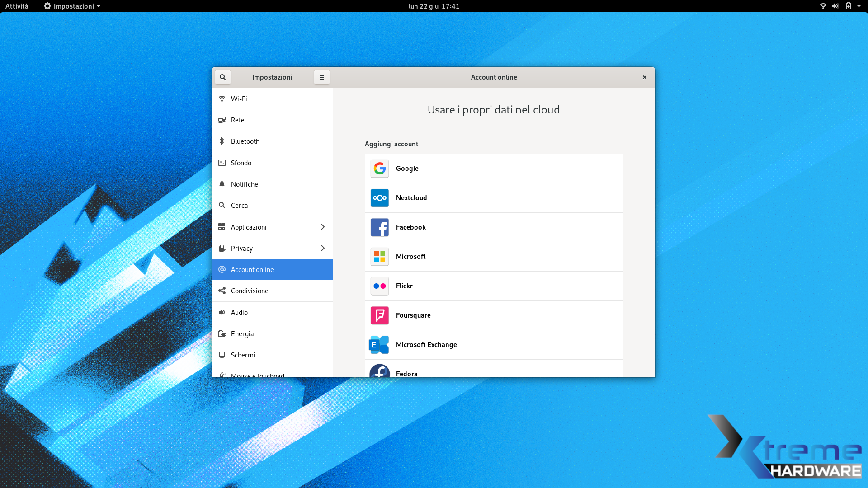
Task: Click the Bluetooth icon in the sidebar
Action: pyautogui.click(x=222, y=141)
